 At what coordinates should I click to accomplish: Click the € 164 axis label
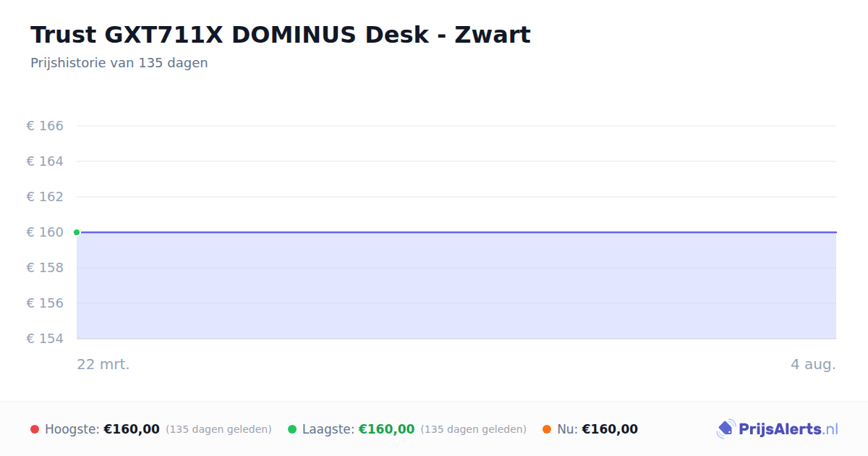pyautogui.click(x=45, y=161)
